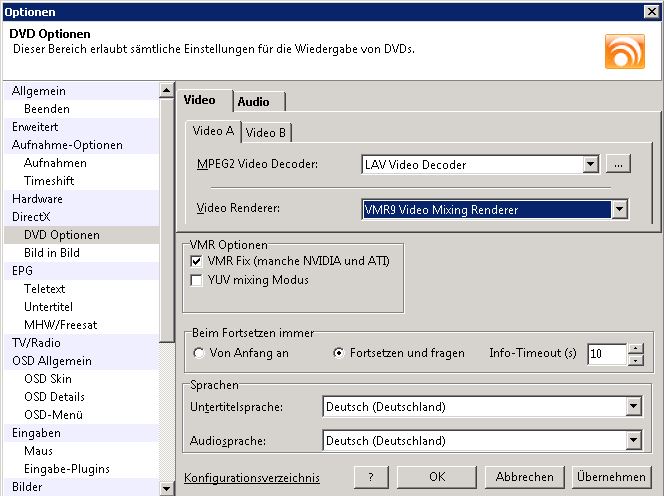
Task: Switch to the Audio tab
Action: coord(258,101)
